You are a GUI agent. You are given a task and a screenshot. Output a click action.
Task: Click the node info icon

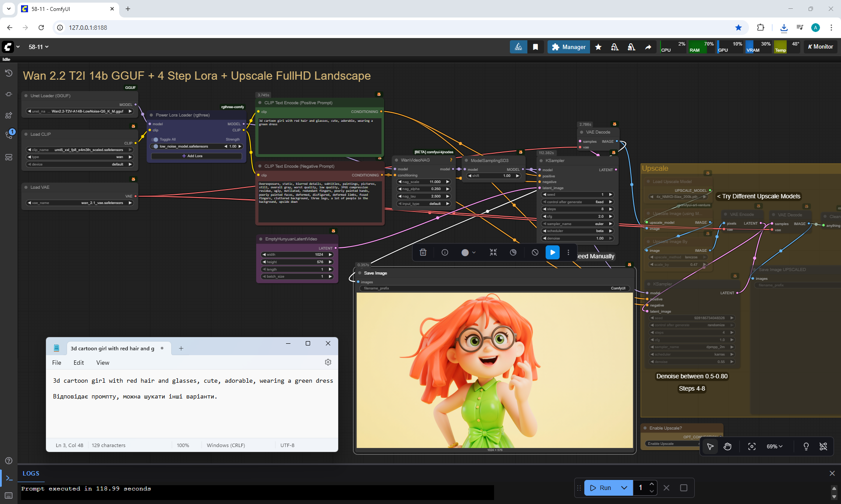click(445, 252)
